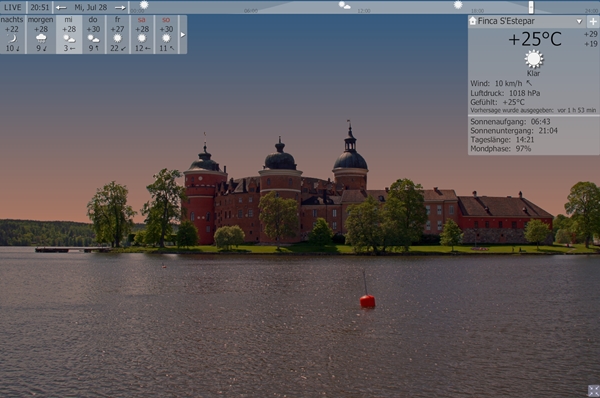The image size is (600, 398).
Task: Click the rain cloud icon in morgen tile
Action: (x=41, y=38)
